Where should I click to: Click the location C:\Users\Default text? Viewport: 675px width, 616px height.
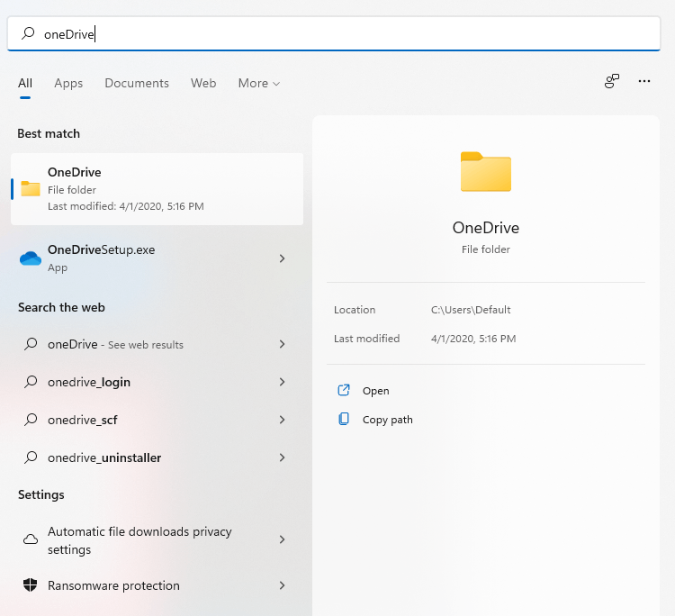point(471,310)
